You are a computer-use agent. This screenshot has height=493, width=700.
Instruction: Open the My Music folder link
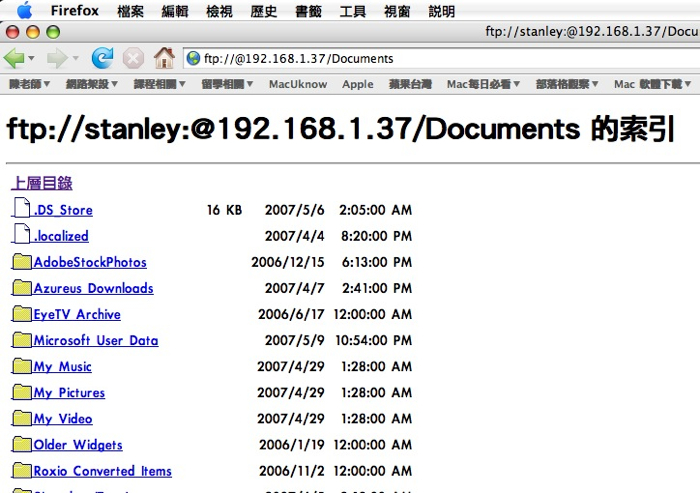point(62,367)
